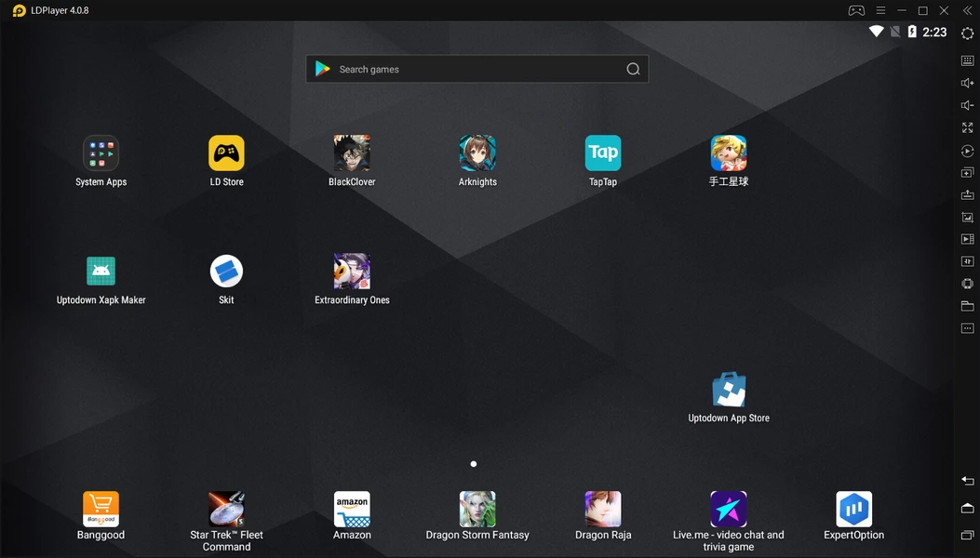Image resolution: width=980 pixels, height=558 pixels.
Task: Click the home screen page indicator dot
Action: pyautogui.click(x=474, y=464)
